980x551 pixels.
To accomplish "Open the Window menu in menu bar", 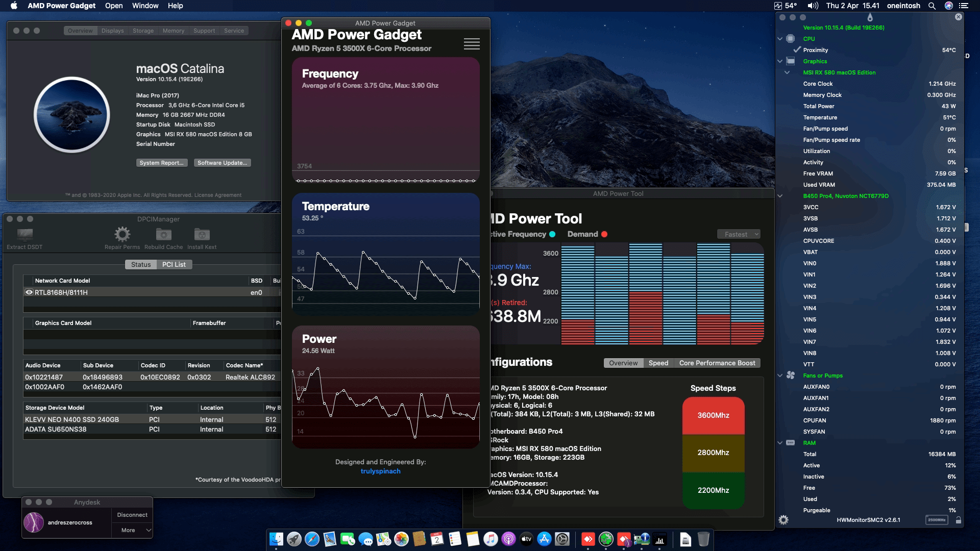I will click(145, 6).
